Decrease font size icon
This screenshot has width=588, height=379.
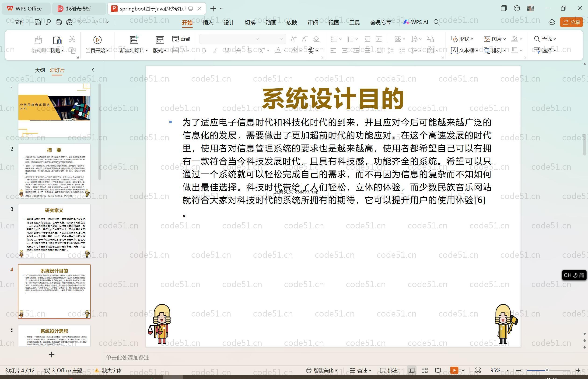coord(305,39)
